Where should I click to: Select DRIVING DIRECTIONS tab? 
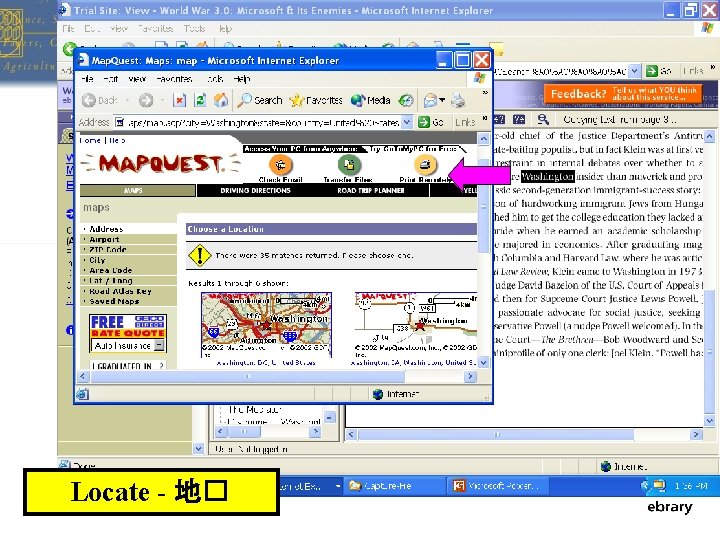tap(255, 190)
